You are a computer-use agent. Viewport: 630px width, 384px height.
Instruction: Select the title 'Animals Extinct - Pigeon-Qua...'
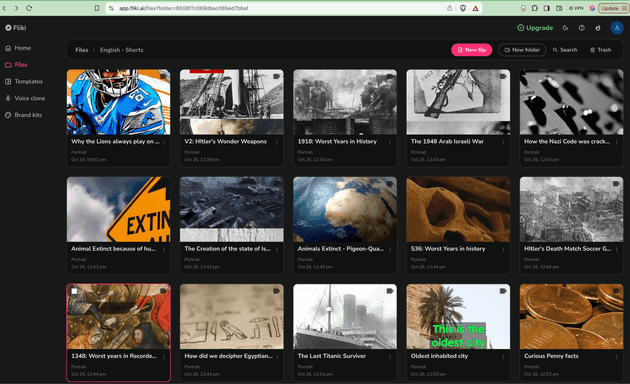tap(341, 249)
